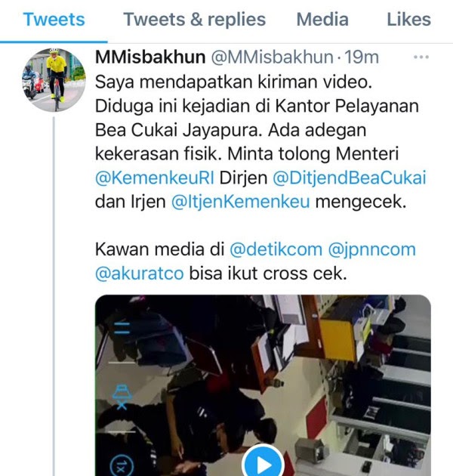The width and height of the screenshot is (453, 476).
Task: Switch to the Media tab
Action: [x=322, y=20]
